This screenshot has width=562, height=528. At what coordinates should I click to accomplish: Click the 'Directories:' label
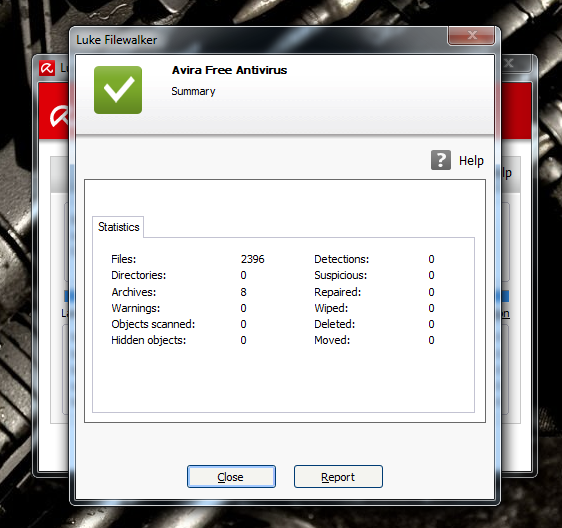click(x=139, y=275)
